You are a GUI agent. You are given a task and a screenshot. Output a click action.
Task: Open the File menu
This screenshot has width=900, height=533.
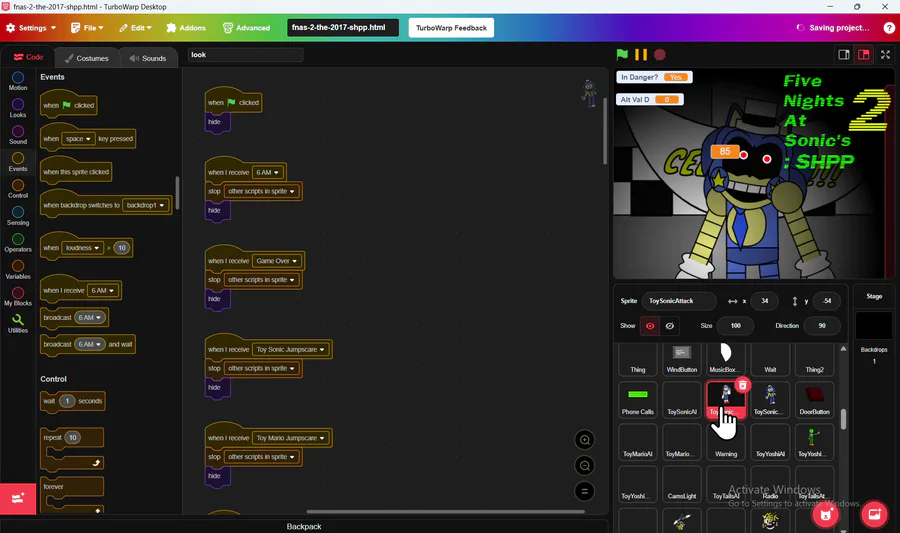(87, 28)
